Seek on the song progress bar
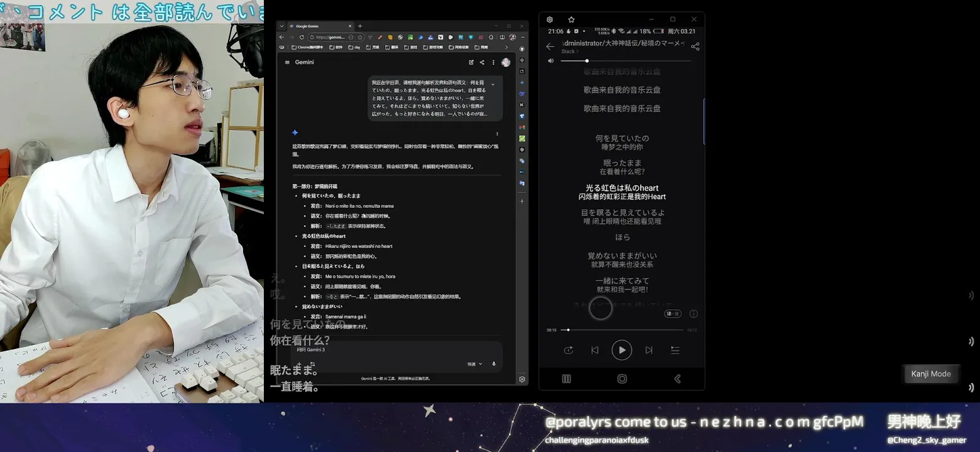This screenshot has height=452, width=980. (622, 330)
